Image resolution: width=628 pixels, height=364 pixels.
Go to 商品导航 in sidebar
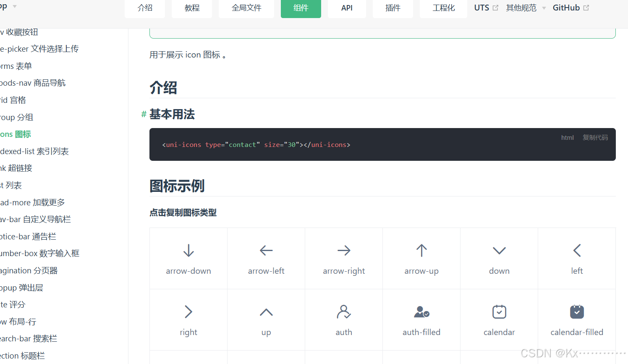pos(33,83)
